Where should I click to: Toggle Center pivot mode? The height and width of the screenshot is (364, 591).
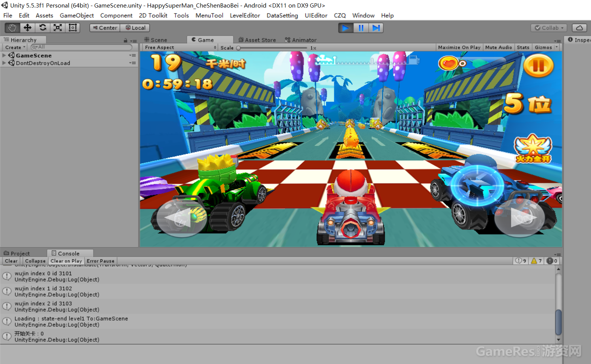105,28
